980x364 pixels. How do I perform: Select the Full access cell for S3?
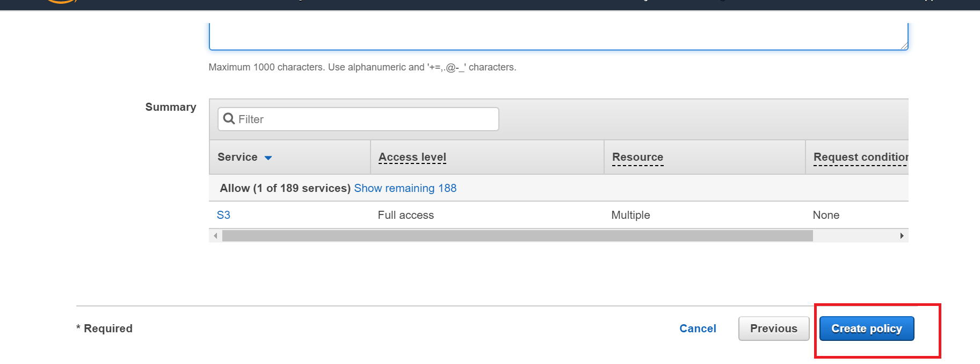(405, 215)
